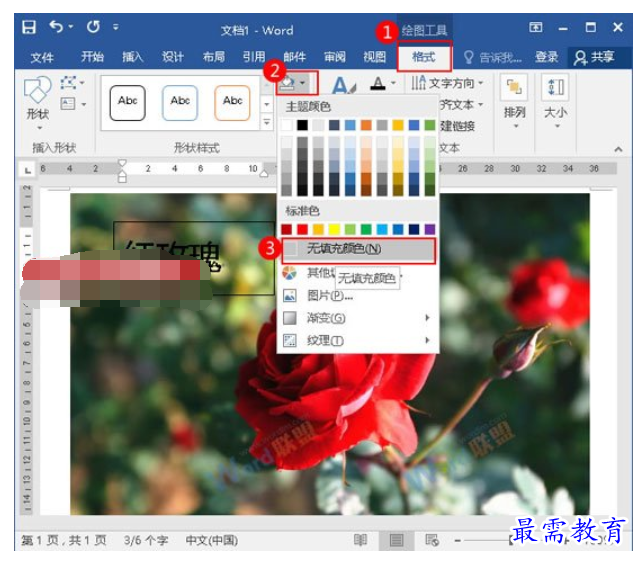The width and height of the screenshot is (634, 562).
Task: Pick the yellow standard color swatch
Action: coord(334,230)
